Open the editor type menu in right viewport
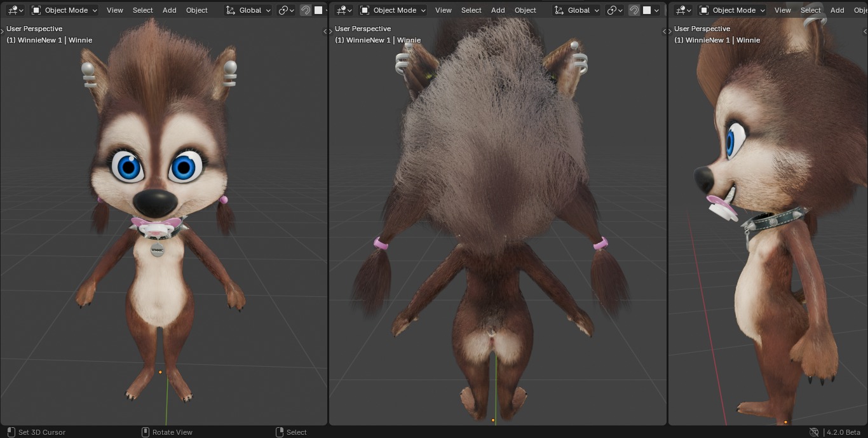Image resolution: width=868 pixels, height=438 pixels. 683,10
